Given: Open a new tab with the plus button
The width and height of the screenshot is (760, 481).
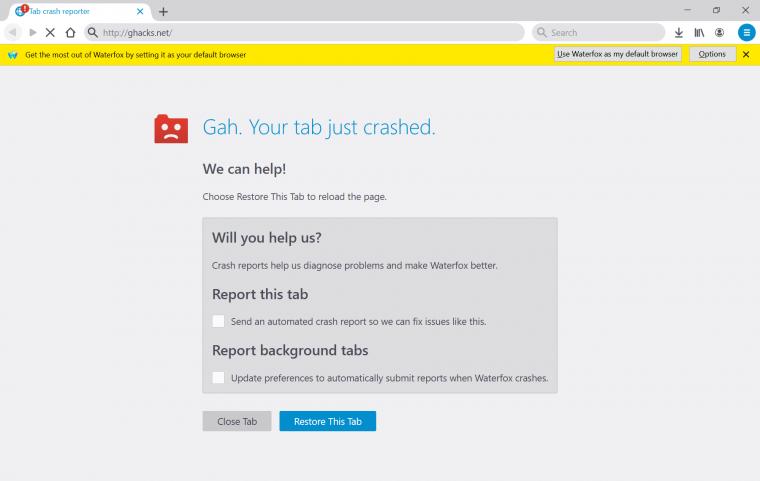Looking at the screenshot, I should pos(163,11).
